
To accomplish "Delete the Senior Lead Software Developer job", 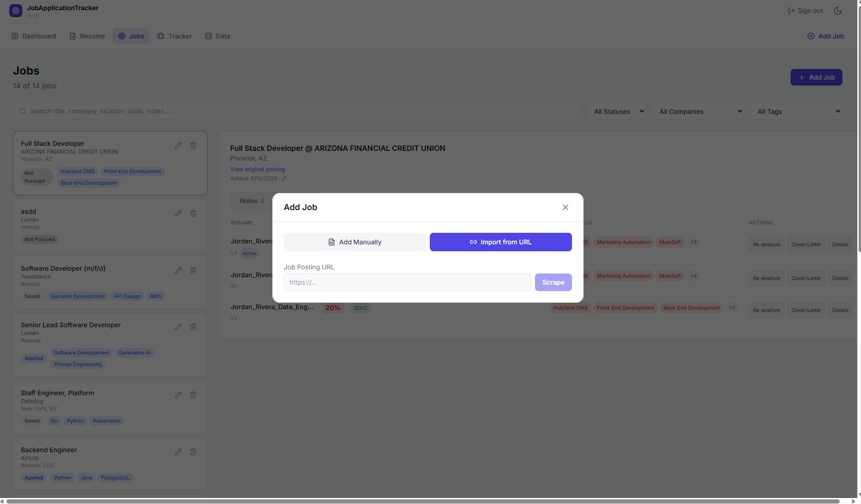I will coord(193,327).
